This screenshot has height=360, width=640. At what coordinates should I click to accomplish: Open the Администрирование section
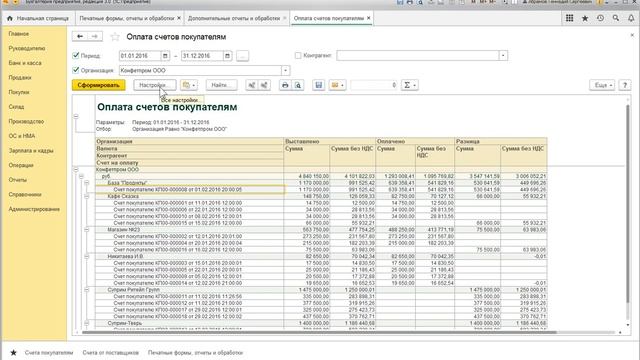tap(34, 209)
